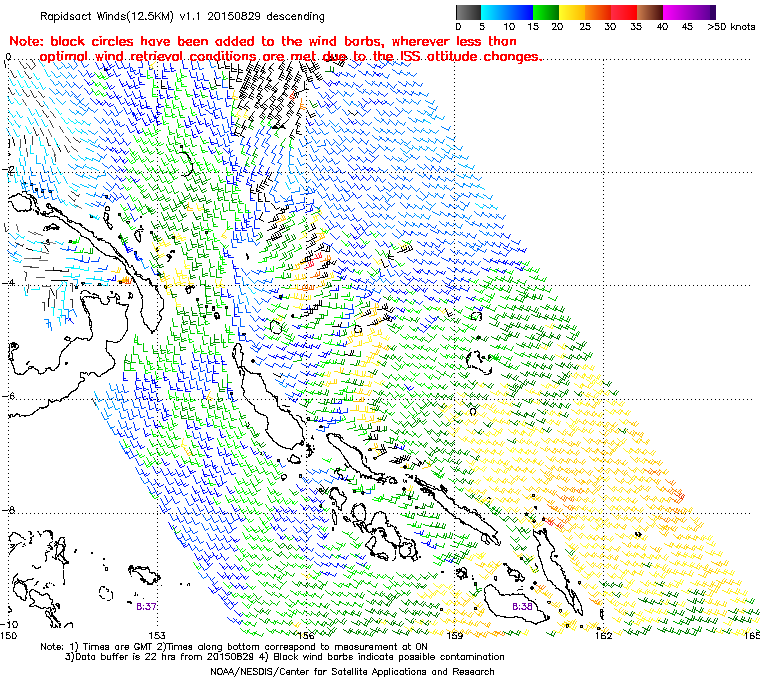This screenshot has height=688, width=760.
Task: Pick the orange 25-30 knots legend segment
Action: [x=598, y=12]
